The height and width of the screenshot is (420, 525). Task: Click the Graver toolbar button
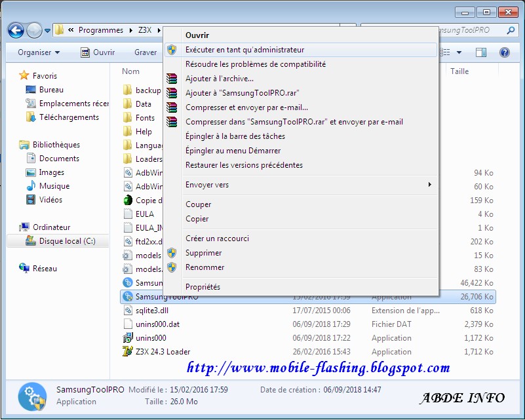[x=146, y=52]
